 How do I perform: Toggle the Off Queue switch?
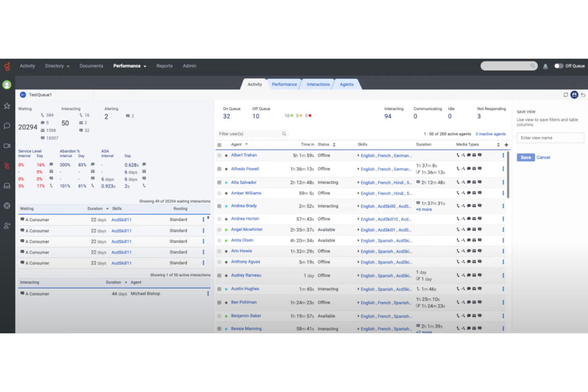[x=559, y=66]
